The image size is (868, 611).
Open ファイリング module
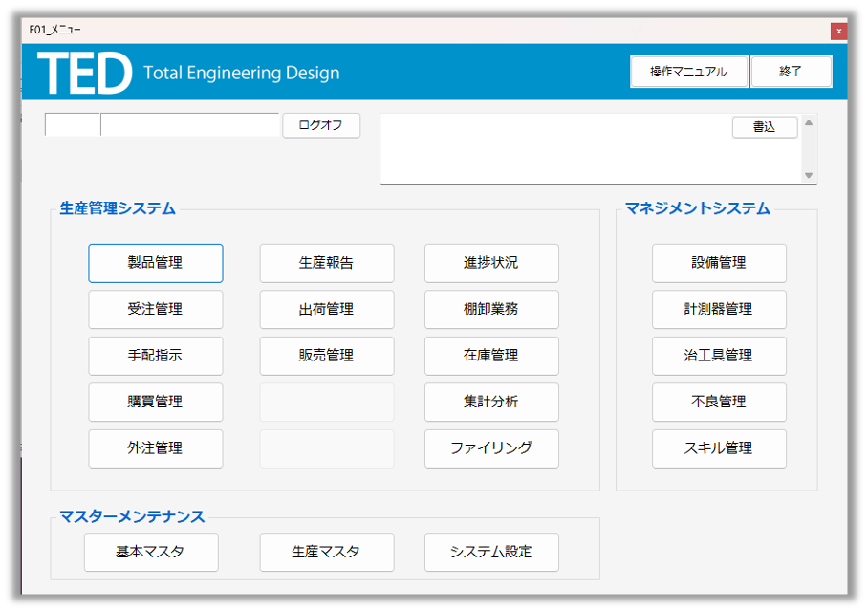click(x=490, y=448)
